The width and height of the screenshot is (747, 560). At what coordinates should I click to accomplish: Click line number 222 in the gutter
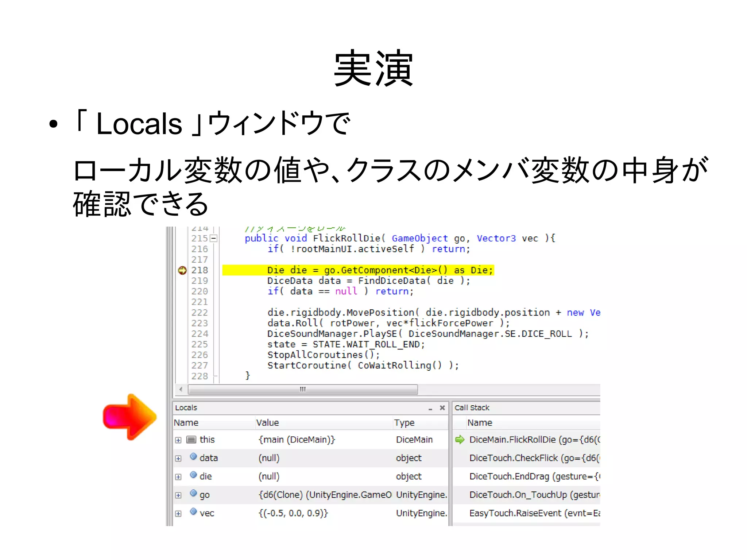click(x=200, y=313)
